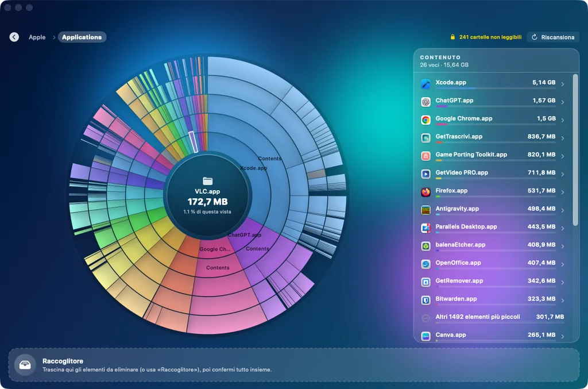Click the Bitwarden.app icon
The width and height of the screenshot is (588, 389).
(x=425, y=300)
